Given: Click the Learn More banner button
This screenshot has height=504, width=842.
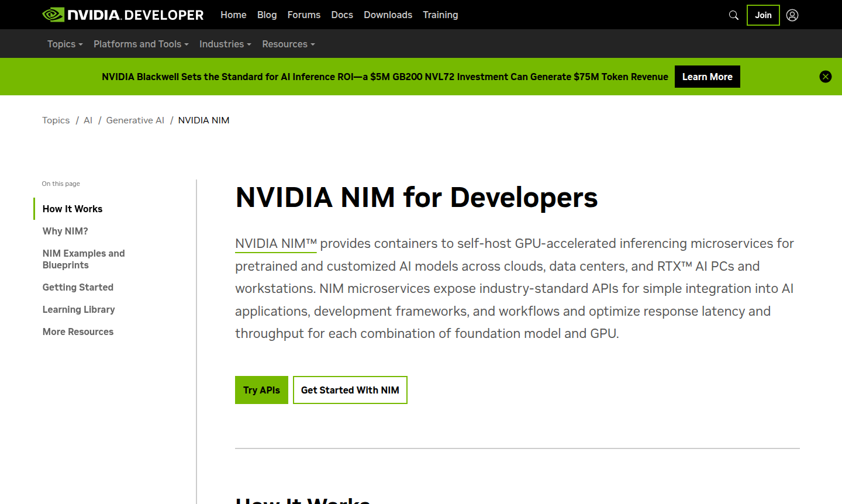Looking at the screenshot, I should point(707,77).
